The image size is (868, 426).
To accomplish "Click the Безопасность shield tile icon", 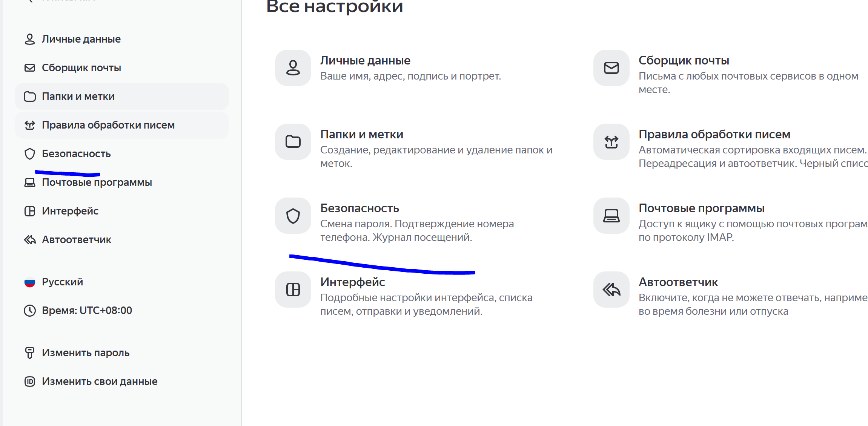I will tap(293, 216).
